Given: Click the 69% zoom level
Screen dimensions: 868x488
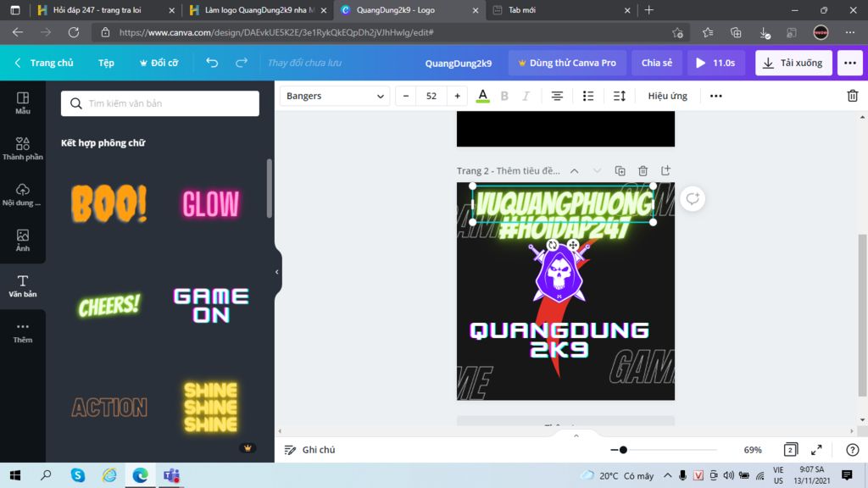Looking at the screenshot, I should tap(753, 450).
